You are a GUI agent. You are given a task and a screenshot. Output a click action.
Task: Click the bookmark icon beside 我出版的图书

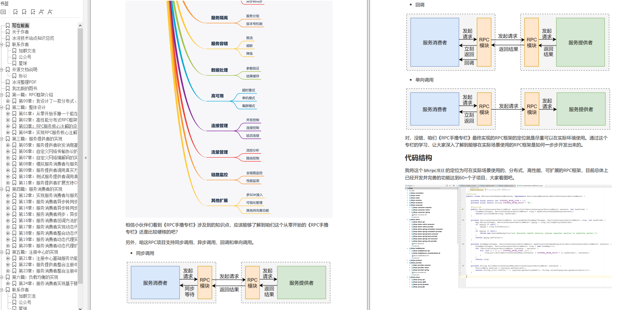click(8, 88)
